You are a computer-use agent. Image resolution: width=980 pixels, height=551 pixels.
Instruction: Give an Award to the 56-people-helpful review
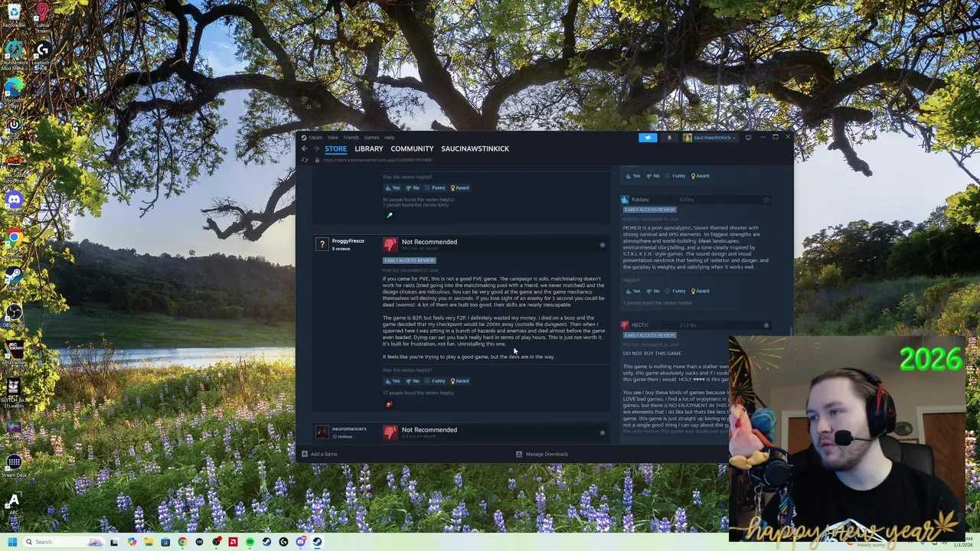pyautogui.click(x=459, y=188)
